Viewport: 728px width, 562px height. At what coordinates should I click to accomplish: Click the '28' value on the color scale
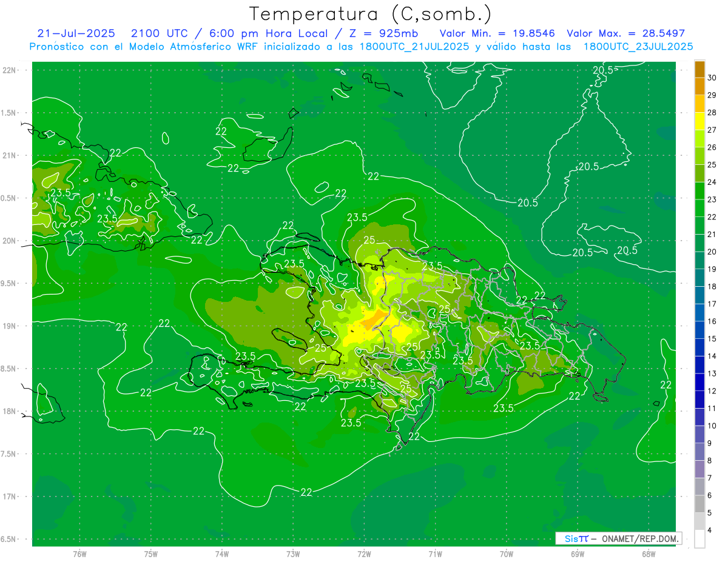[712, 112]
